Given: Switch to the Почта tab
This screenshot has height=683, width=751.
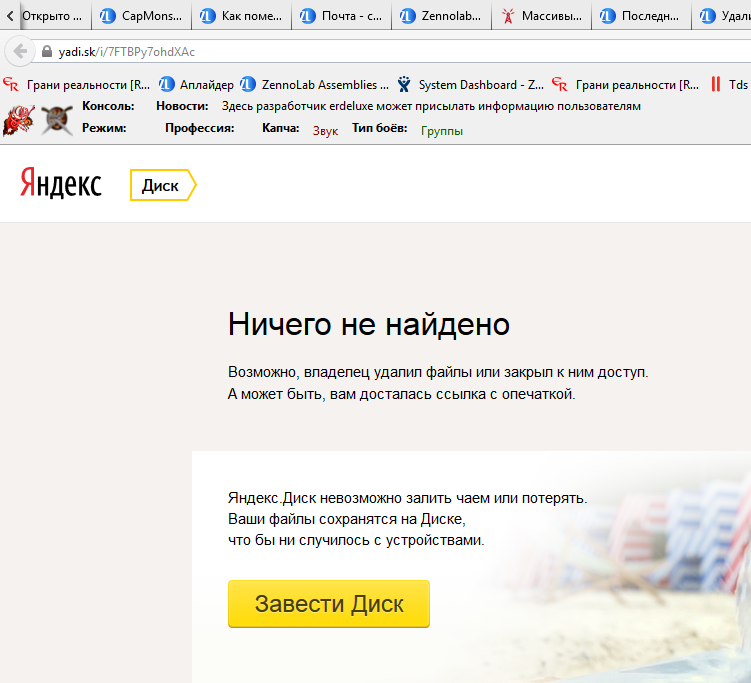Looking at the screenshot, I should (341, 16).
